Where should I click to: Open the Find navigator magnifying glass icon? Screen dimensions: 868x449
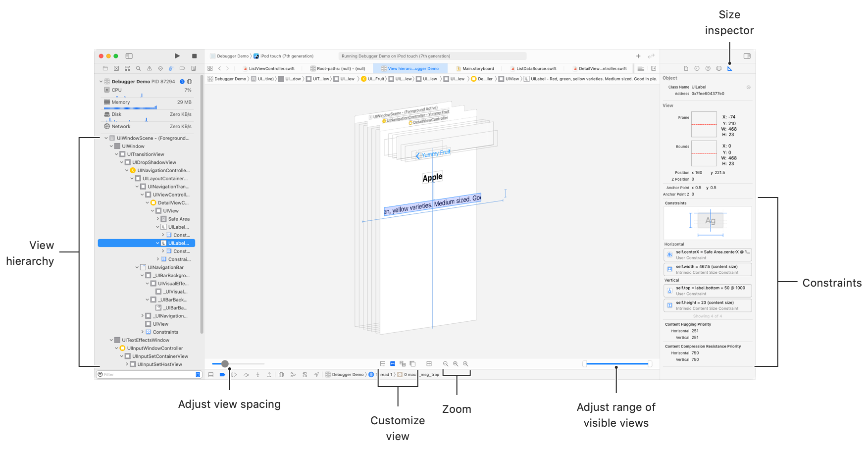[x=138, y=68]
